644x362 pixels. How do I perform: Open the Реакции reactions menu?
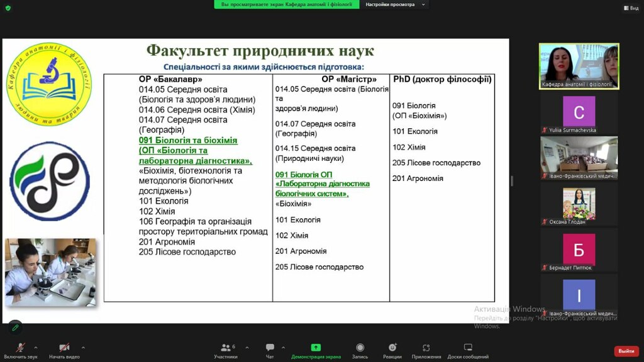click(x=392, y=348)
